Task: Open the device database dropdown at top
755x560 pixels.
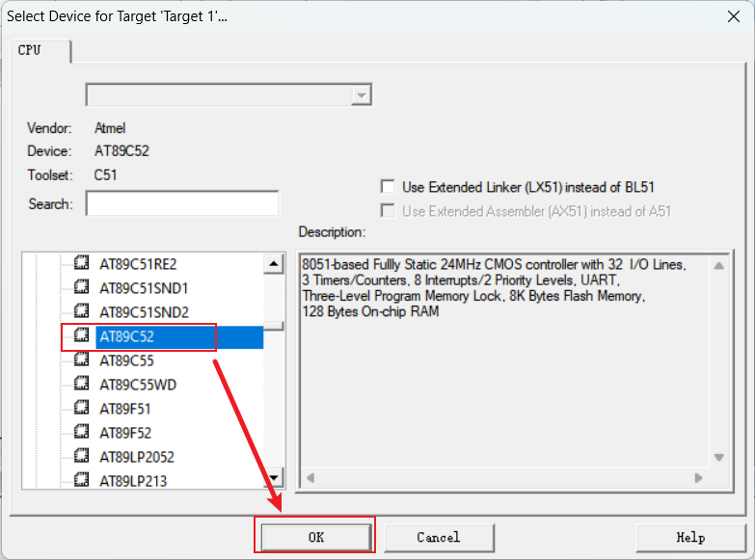Action: 362,94
